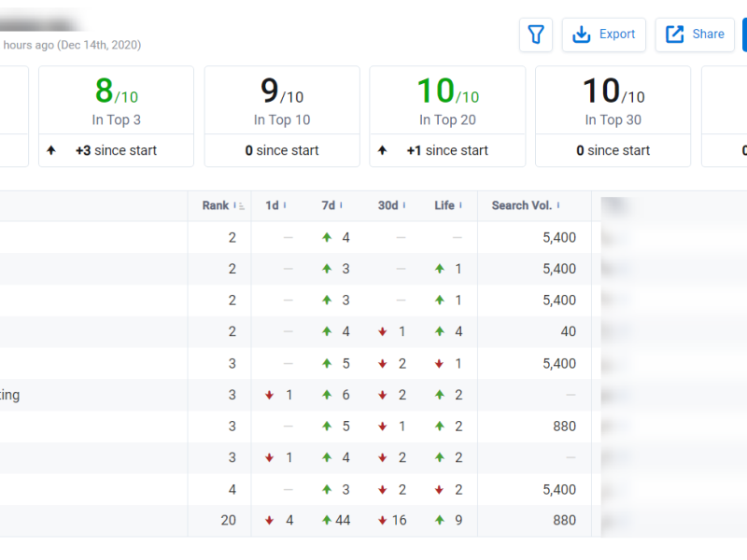Click the rank 20 cell in last row
The width and height of the screenshot is (747, 560).
228,521
